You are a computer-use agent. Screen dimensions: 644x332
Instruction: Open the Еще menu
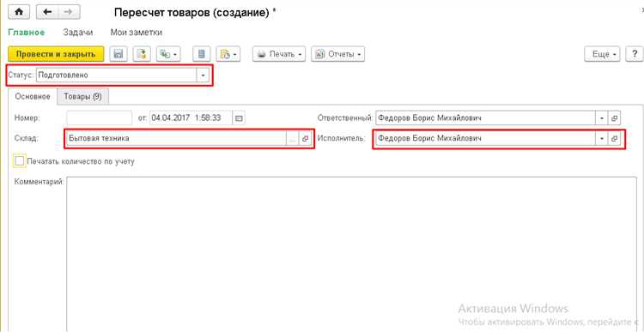pyautogui.click(x=602, y=54)
